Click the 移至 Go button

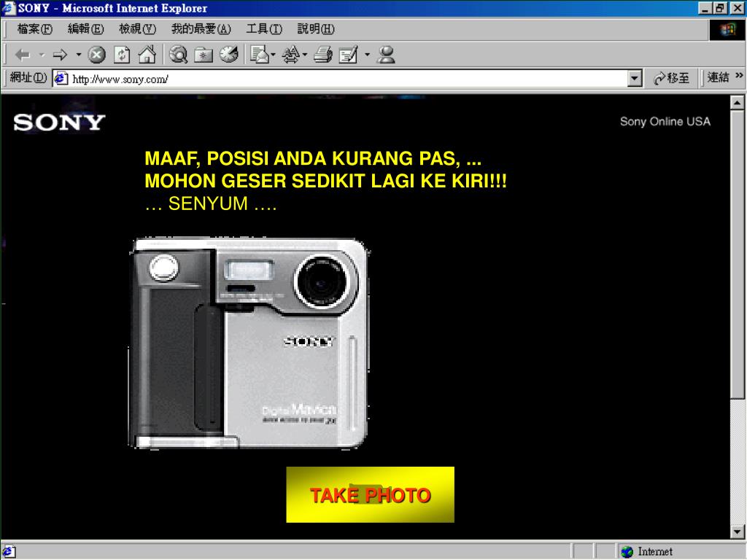[x=672, y=78]
